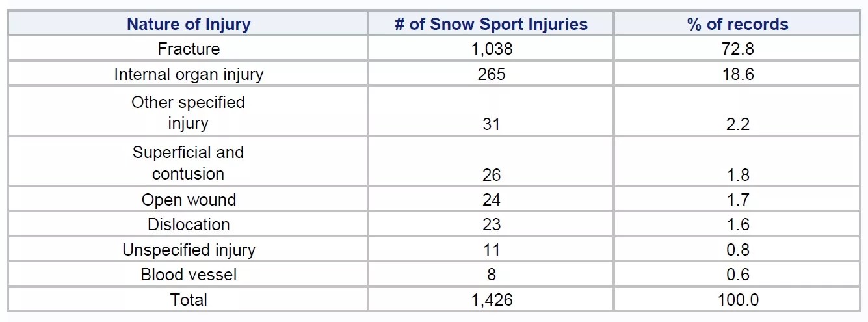Click the 1,038 fracture count cell

tap(491, 49)
